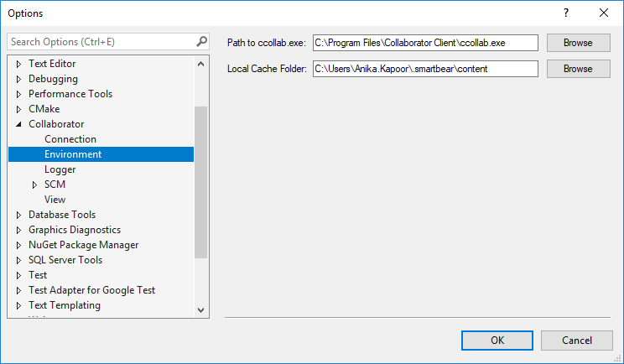This screenshot has height=364, width=624.
Task: Open the View options page
Action: pos(55,200)
